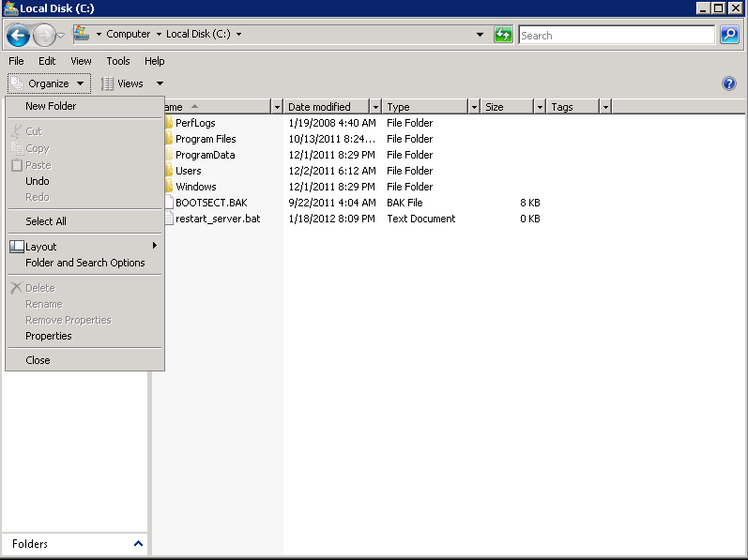748x560 pixels.
Task: Expand the Folders pane chevron
Action: pos(138,543)
